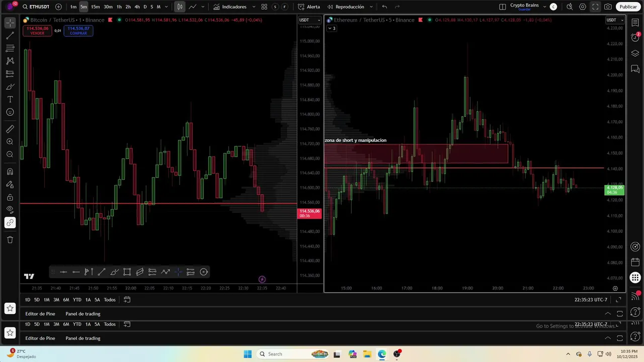Select the 1h timeframe
Screen dimensions: 644x362
tap(119, 7)
